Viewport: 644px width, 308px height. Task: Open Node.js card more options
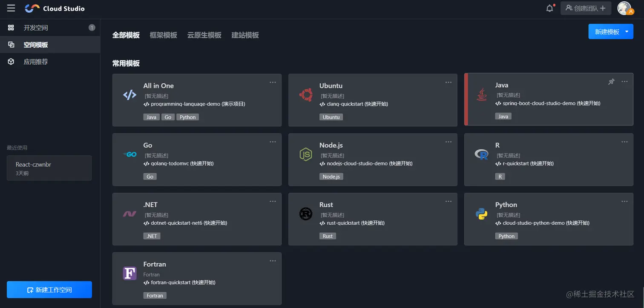pyautogui.click(x=448, y=142)
